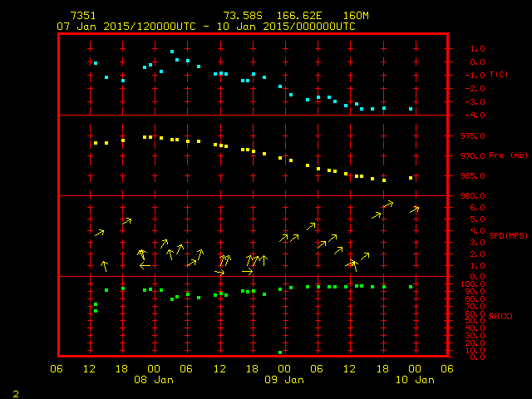Viewport: 532px width, 399px height.
Task: Click "5.0" on the wind speed axis
Action: pyautogui.click(x=477, y=219)
